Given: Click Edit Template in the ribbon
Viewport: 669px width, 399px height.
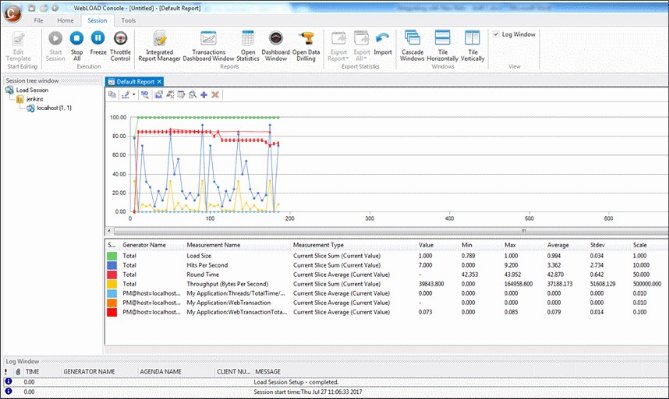Looking at the screenshot, I should [18, 47].
